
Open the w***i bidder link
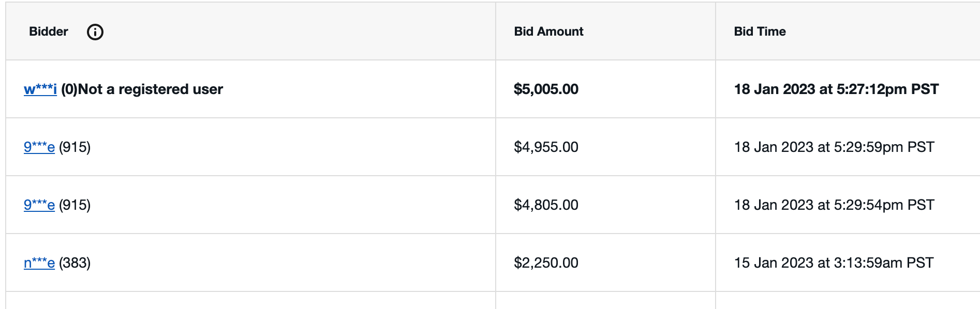40,89
